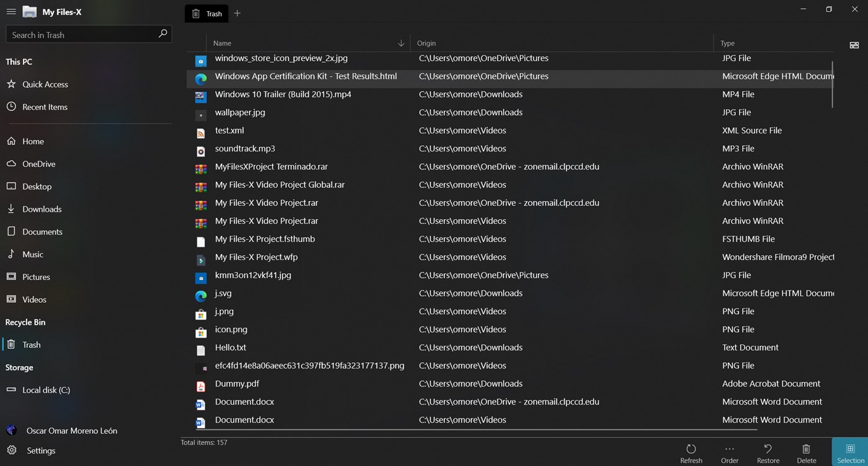
Task: Open OneDrive from the sidebar
Action: pyautogui.click(x=38, y=163)
